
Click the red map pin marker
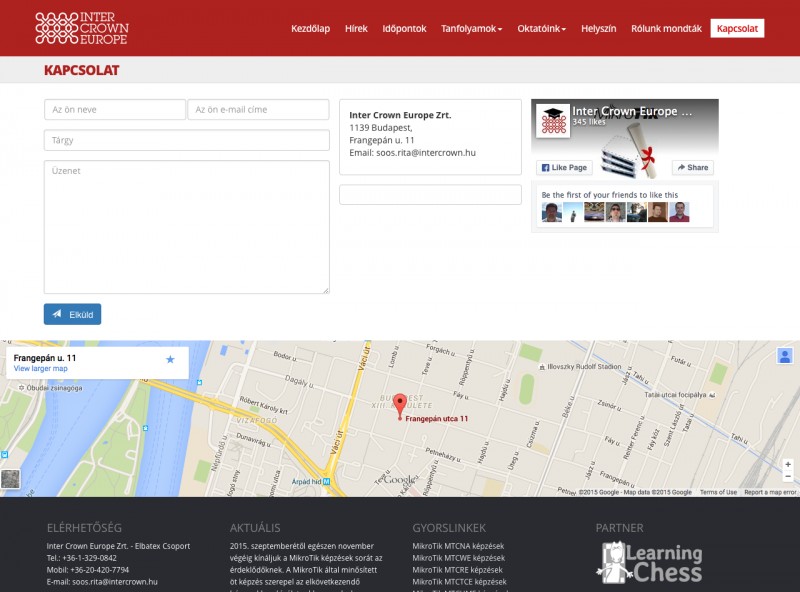click(400, 404)
